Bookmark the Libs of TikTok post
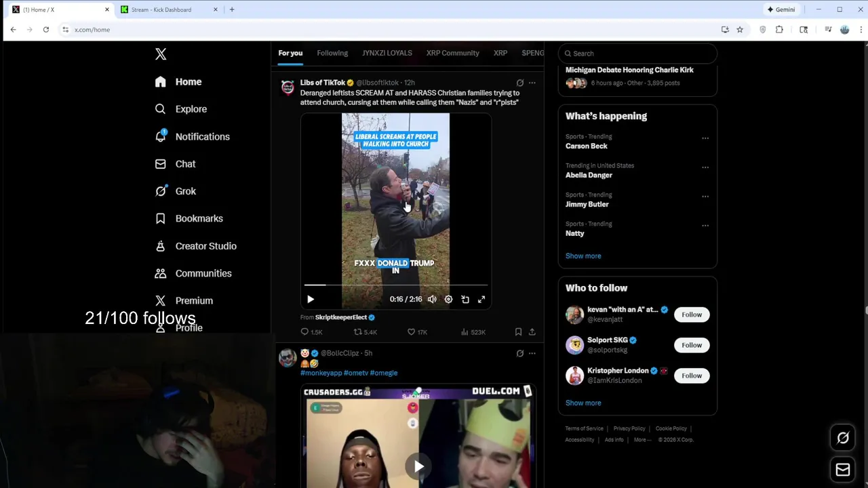Image resolution: width=868 pixels, height=488 pixels. 518,332
